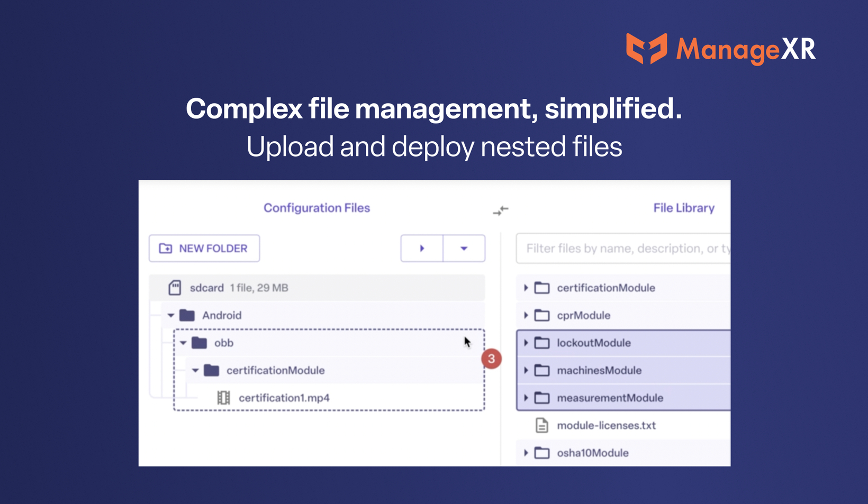Select the cprModule folder name
This screenshot has width=868, height=504.
[x=584, y=315]
